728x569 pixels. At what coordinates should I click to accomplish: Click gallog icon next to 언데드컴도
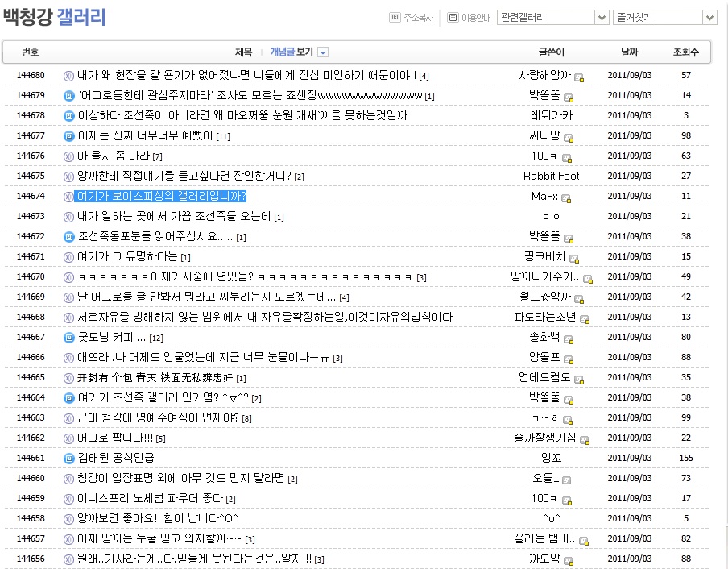tap(578, 380)
